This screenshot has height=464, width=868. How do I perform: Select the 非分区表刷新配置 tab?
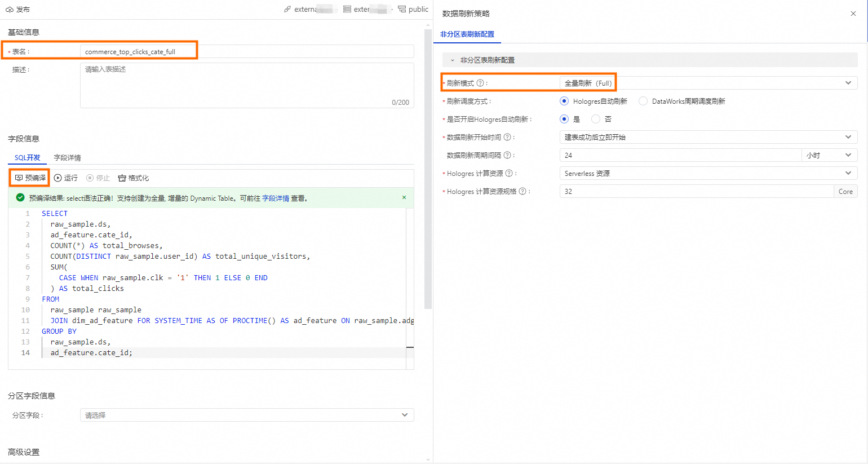467,34
